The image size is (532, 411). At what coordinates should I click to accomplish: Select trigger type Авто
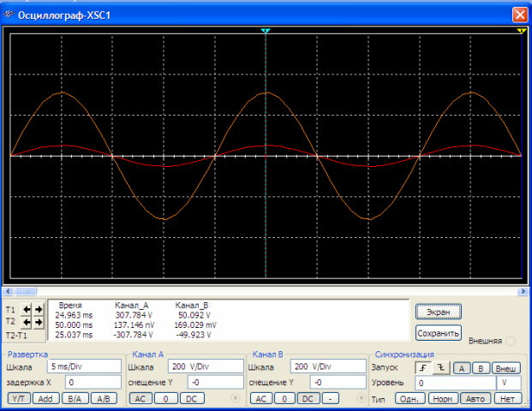(x=475, y=399)
